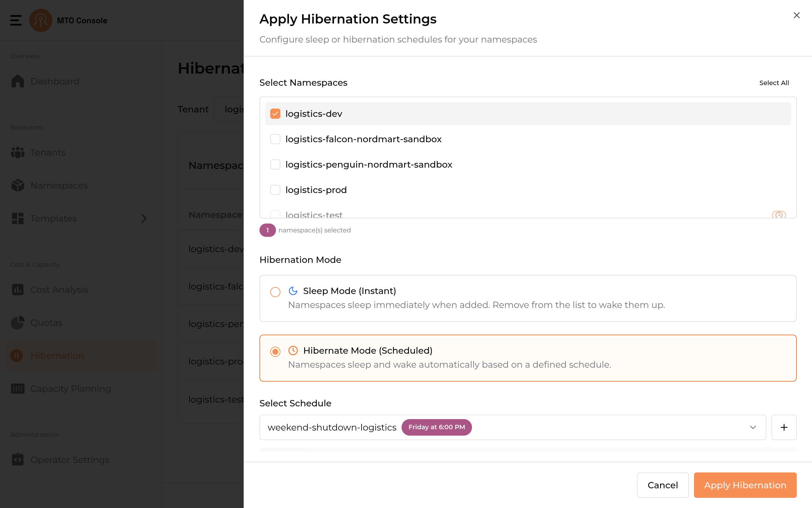The height and width of the screenshot is (508, 812).
Task: Check the logistics-falcon-nordmart-sandbox checkbox
Action: tap(275, 139)
